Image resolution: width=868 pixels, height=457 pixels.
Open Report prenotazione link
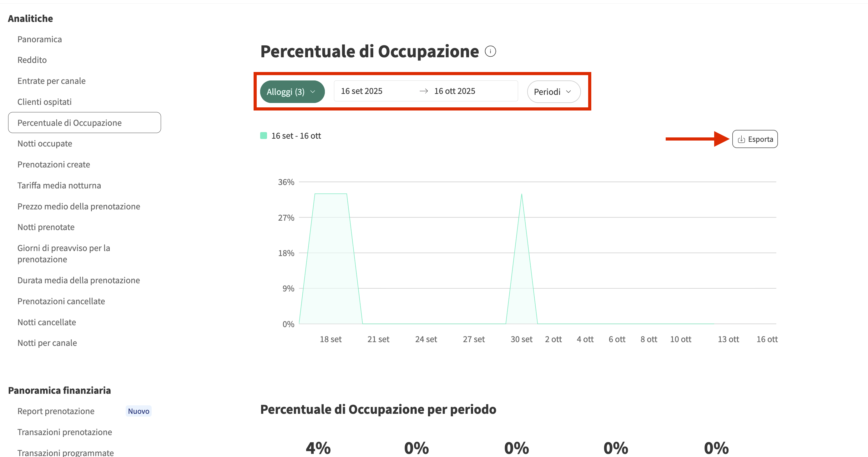click(x=56, y=411)
